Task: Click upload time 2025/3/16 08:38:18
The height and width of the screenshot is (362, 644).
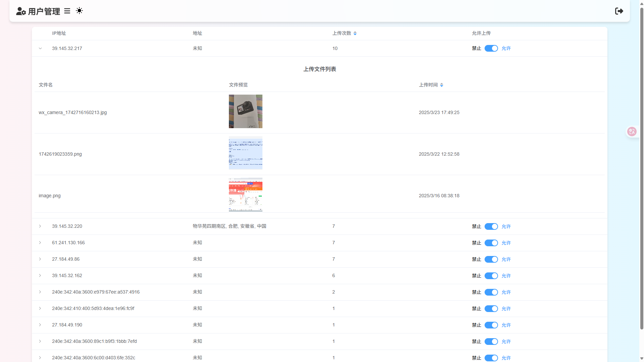Action: coord(439,196)
